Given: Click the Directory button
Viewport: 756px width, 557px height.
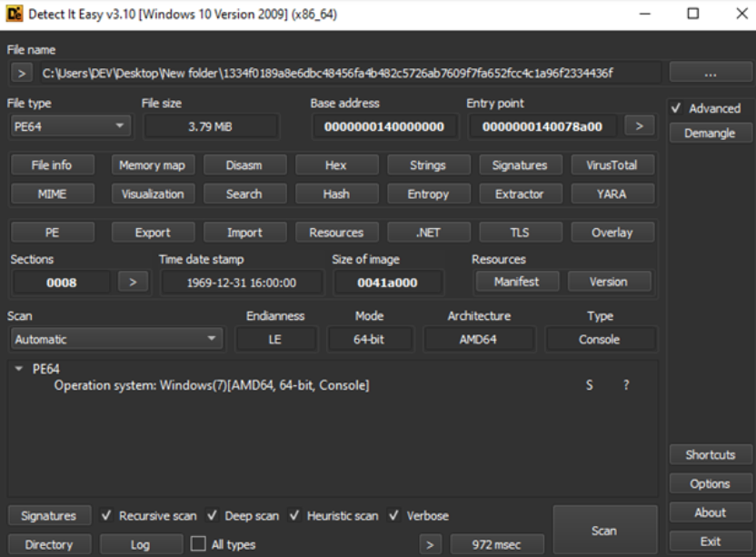Looking at the screenshot, I should click(x=49, y=544).
